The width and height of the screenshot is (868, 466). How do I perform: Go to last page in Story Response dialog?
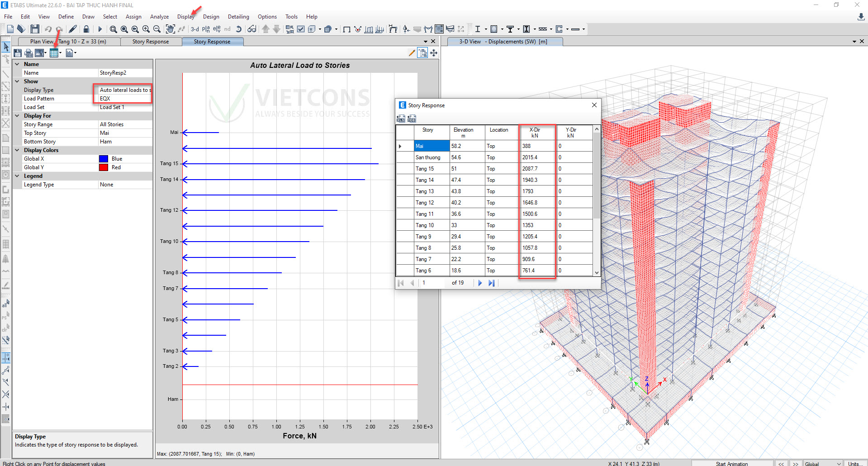point(492,283)
